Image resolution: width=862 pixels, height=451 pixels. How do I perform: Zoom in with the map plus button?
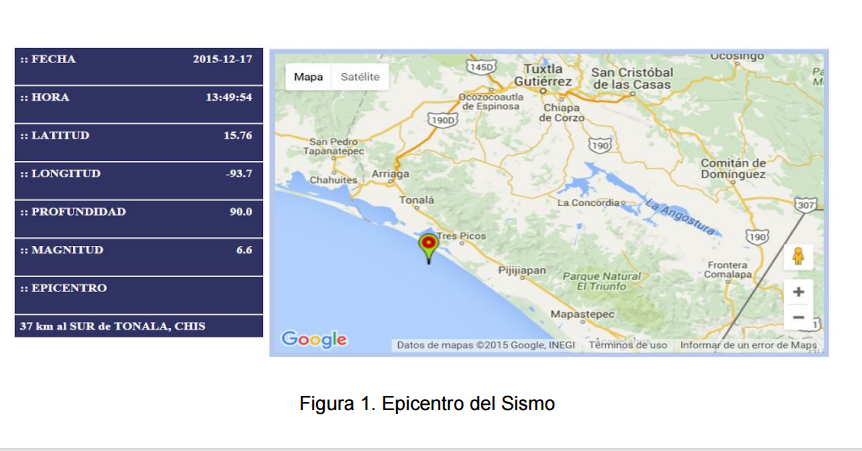coord(798,292)
